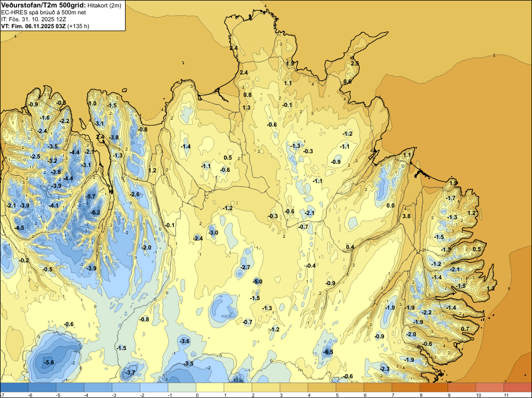Image resolution: width=532 pixels, height=398 pixels.
Task: Select the legend swatch between 3 and 4
Action: point(294,387)
